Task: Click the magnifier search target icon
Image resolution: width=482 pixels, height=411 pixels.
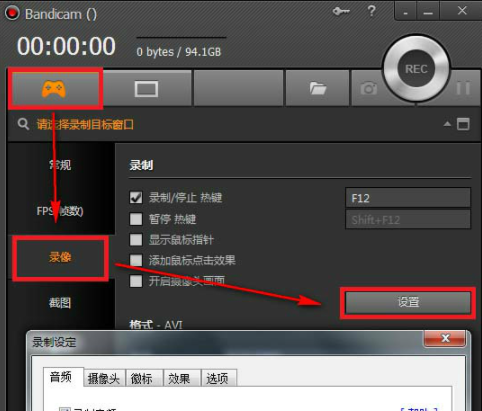Action: click(x=23, y=124)
